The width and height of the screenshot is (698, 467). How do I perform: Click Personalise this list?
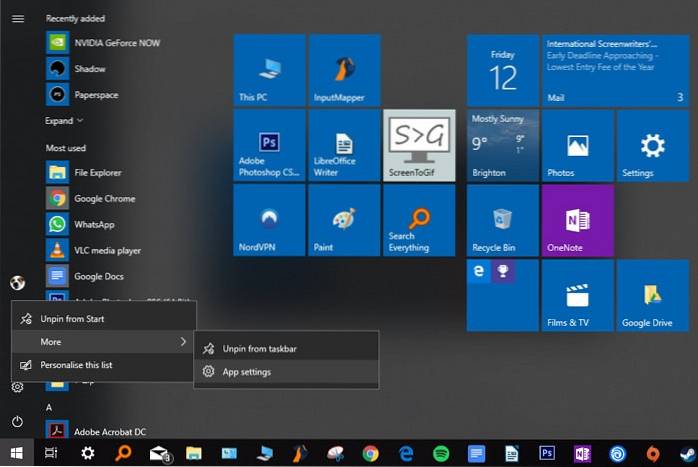pos(76,365)
